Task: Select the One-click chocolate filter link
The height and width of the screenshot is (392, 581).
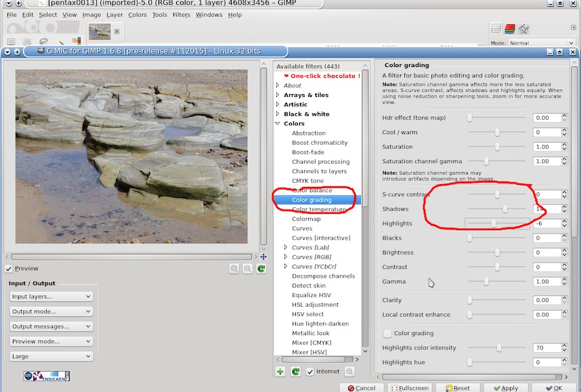Action: (322, 76)
